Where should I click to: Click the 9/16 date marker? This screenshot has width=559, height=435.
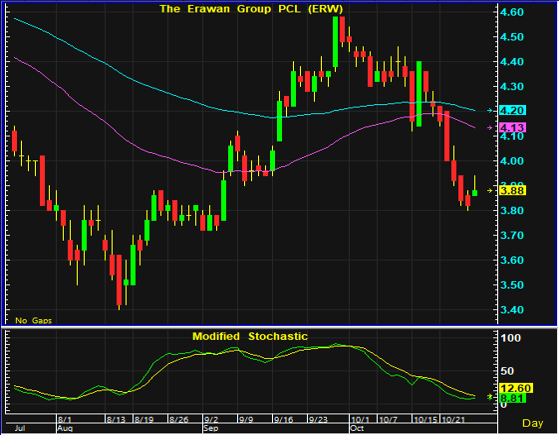tap(283, 419)
